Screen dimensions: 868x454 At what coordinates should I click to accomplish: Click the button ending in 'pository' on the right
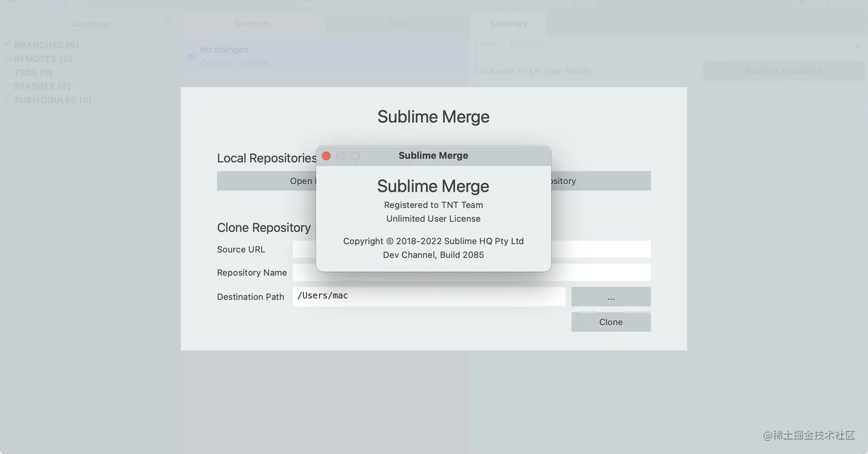600,181
